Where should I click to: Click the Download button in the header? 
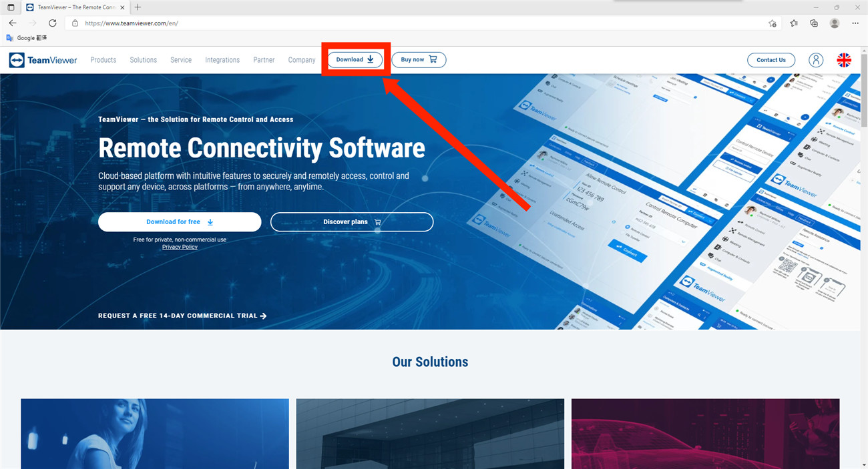click(355, 59)
